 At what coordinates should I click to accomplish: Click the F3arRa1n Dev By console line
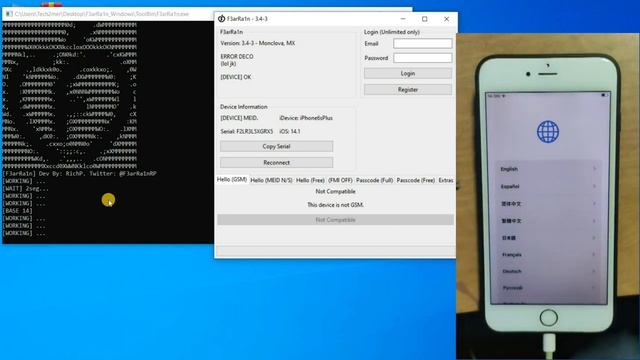[79, 173]
